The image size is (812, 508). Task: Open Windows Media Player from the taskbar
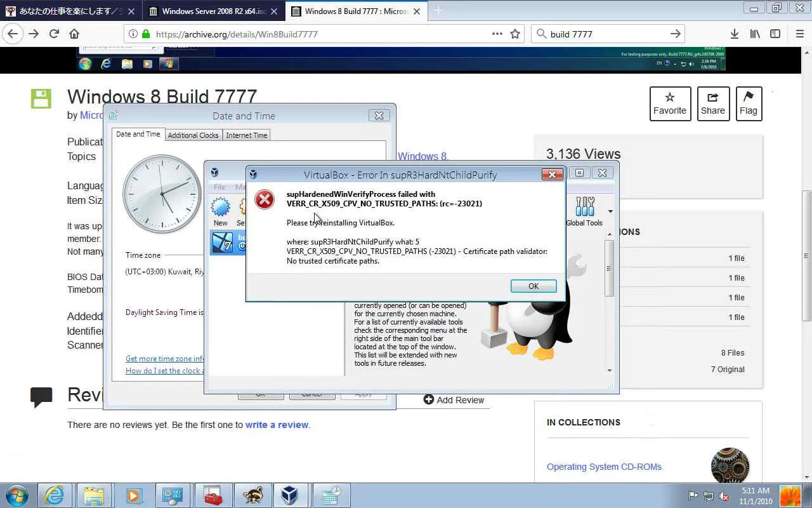click(x=133, y=495)
